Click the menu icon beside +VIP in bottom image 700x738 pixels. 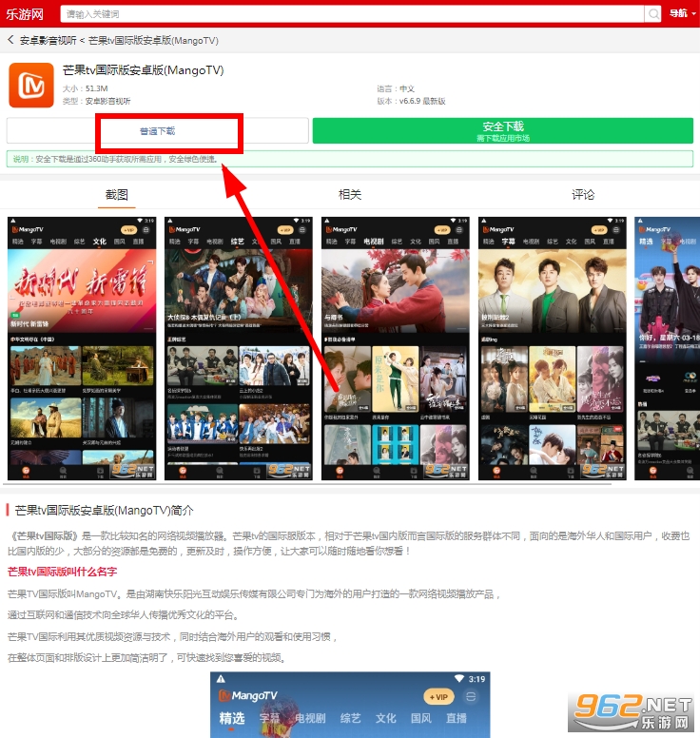[x=471, y=696]
